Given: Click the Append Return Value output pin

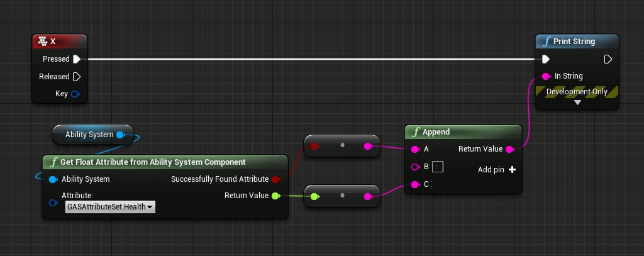Looking at the screenshot, I should pos(509,149).
